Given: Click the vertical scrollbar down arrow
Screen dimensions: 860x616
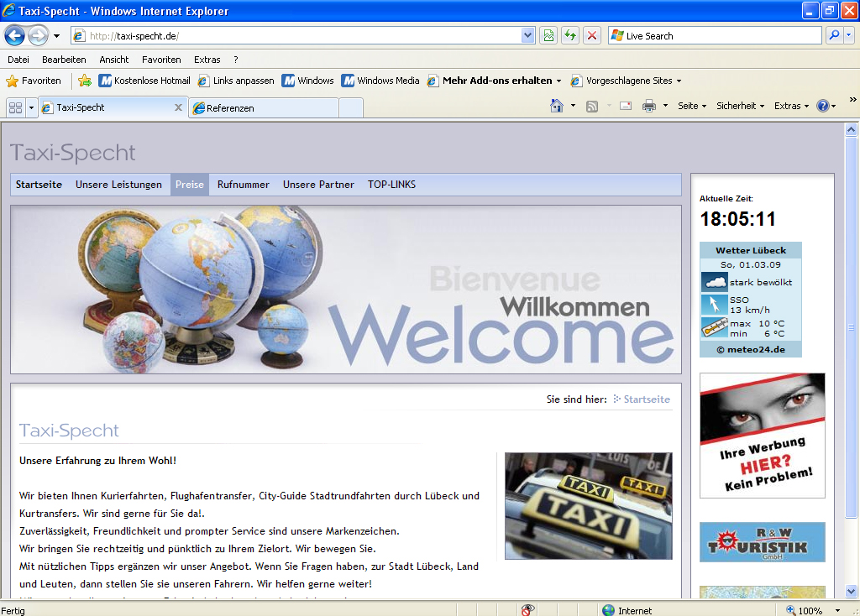Looking at the screenshot, I should [851, 591].
